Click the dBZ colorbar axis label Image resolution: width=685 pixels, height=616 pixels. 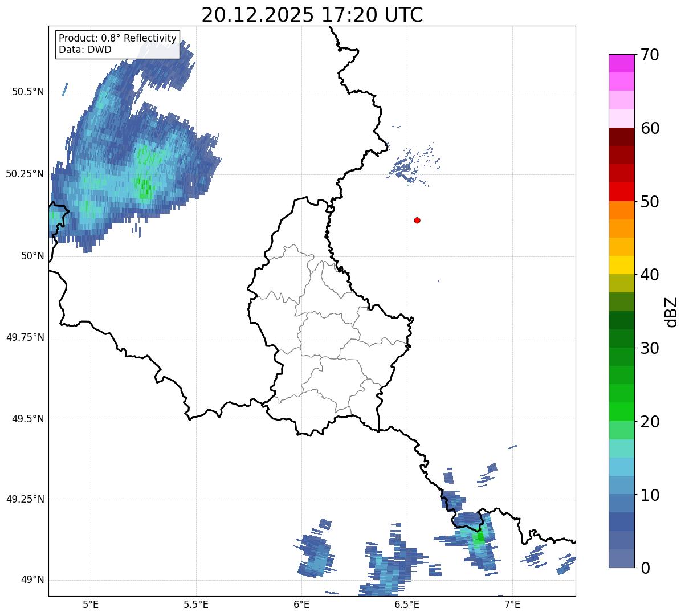[672, 312]
